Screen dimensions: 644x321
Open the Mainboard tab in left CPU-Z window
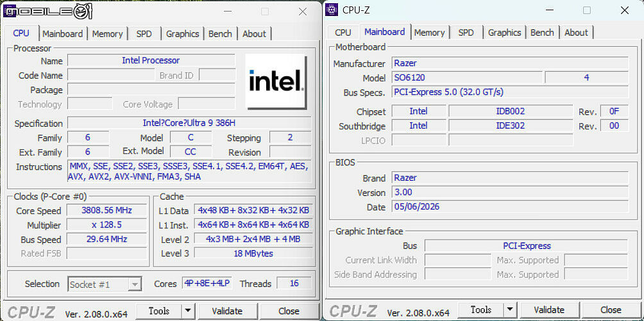point(62,34)
